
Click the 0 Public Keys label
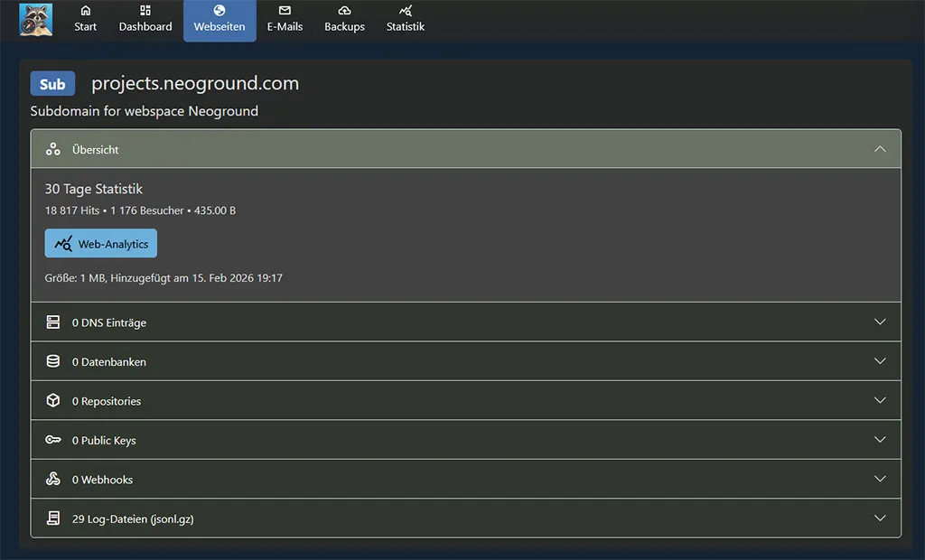(104, 440)
